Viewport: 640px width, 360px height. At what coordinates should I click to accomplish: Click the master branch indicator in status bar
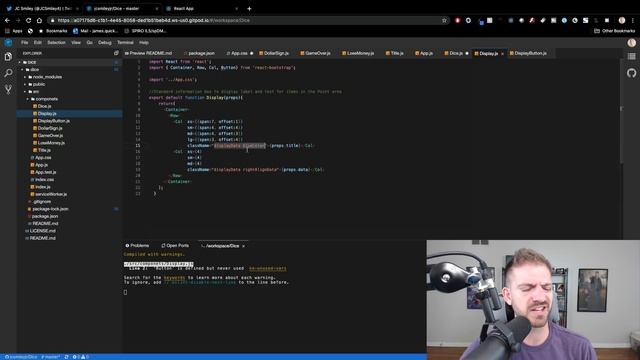pos(50,357)
